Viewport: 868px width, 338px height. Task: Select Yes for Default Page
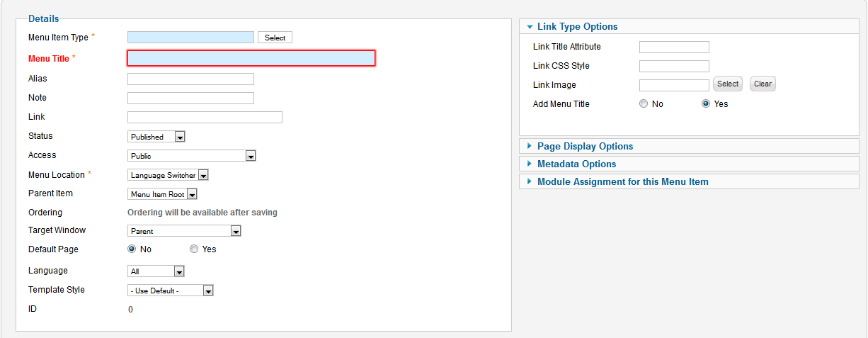point(194,249)
